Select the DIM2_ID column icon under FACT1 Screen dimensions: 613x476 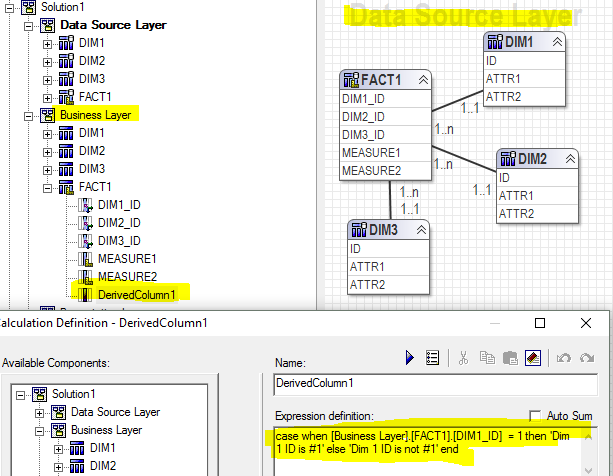(85, 223)
